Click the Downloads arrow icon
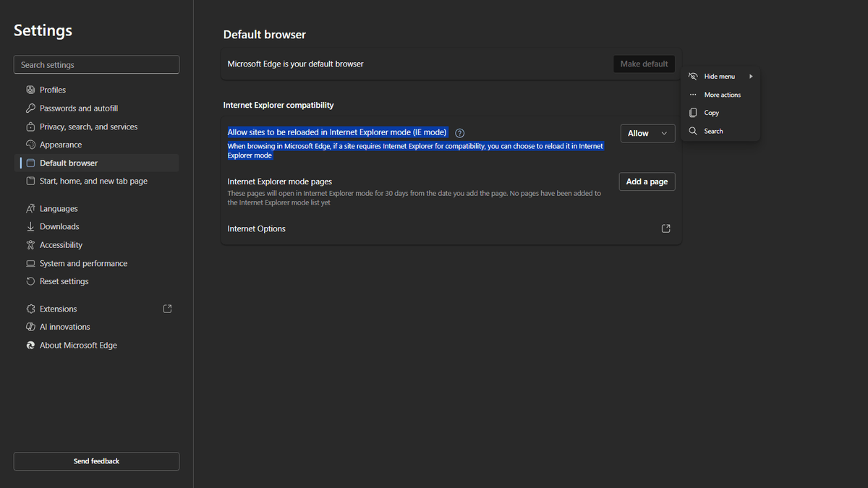This screenshot has width=868, height=488. coord(30,227)
